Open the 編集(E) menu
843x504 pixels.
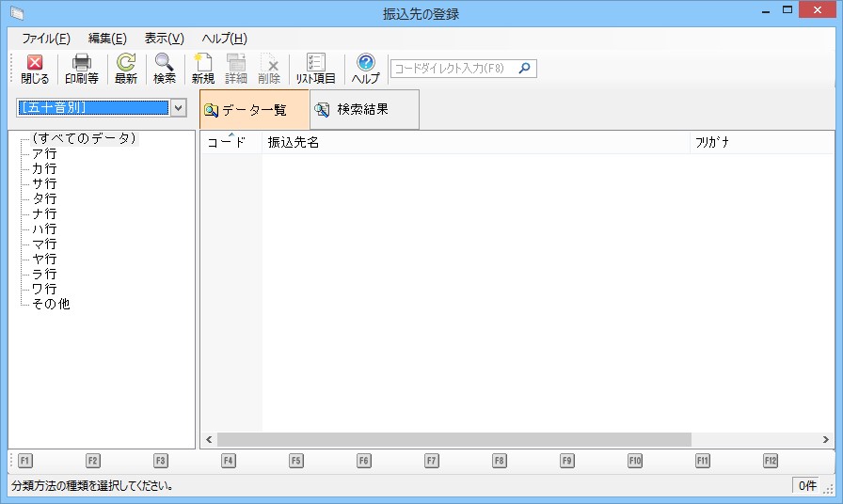(x=107, y=39)
